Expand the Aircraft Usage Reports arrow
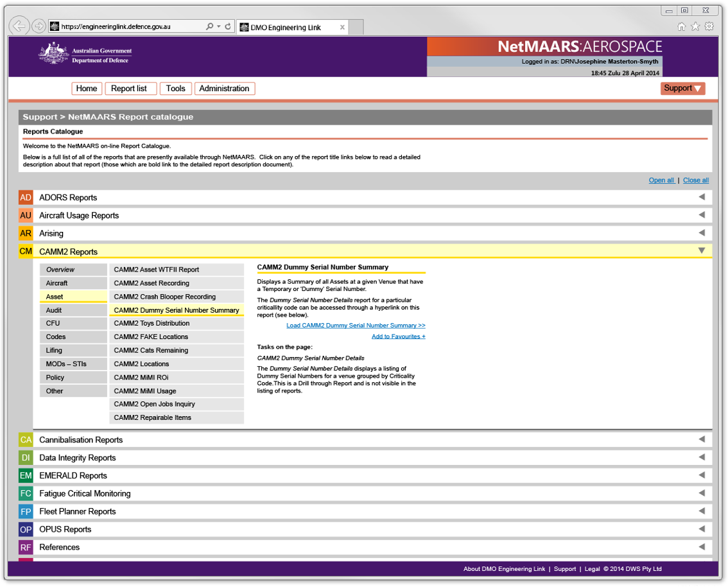 point(702,215)
